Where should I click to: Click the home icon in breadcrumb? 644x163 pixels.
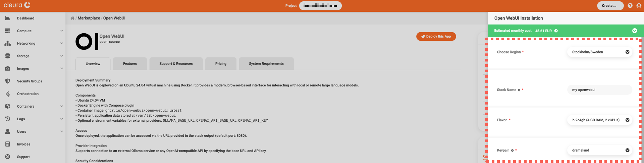pyautogui.click(x=72, y=18)
